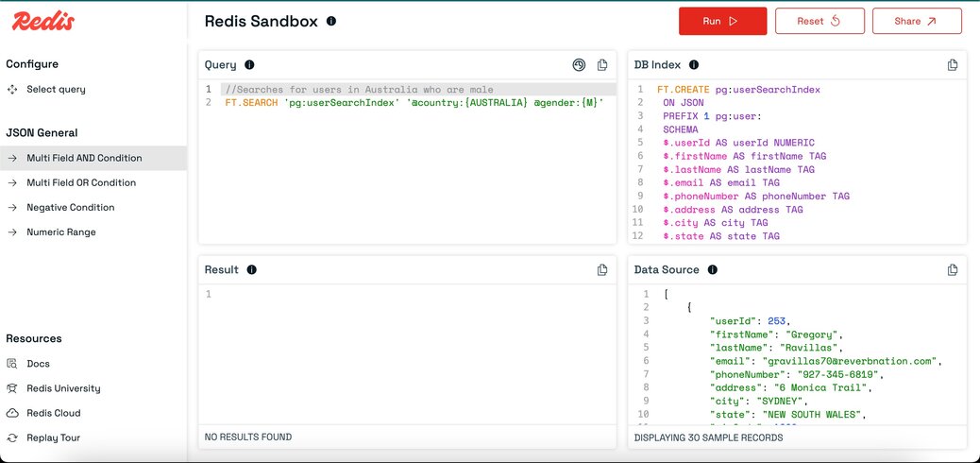This screenshot has height=463, width=980.
Task: Click the Redis logo
Action: 43,22
